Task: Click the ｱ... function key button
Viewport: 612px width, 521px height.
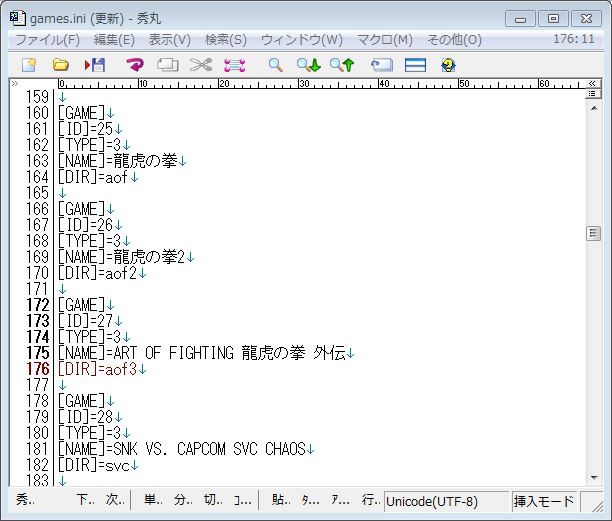Action: 340,500
